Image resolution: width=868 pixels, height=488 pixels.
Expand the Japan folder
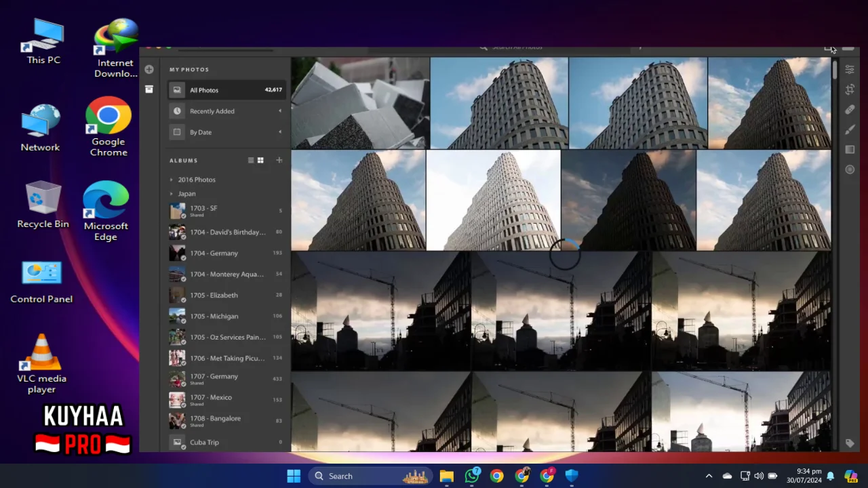172,194
